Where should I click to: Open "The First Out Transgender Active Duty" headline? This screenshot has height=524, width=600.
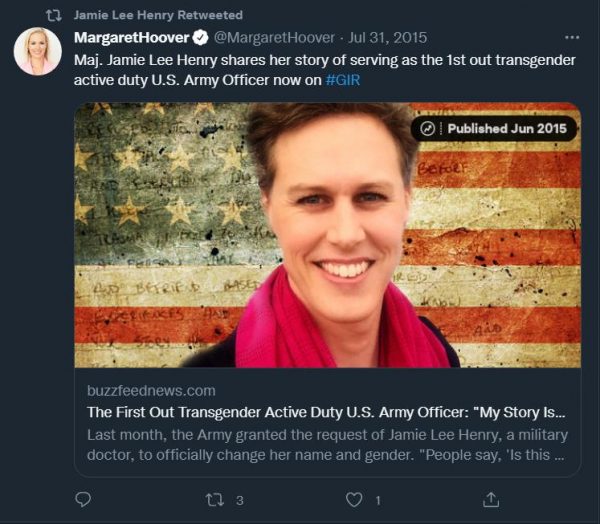tap(327, 412)
